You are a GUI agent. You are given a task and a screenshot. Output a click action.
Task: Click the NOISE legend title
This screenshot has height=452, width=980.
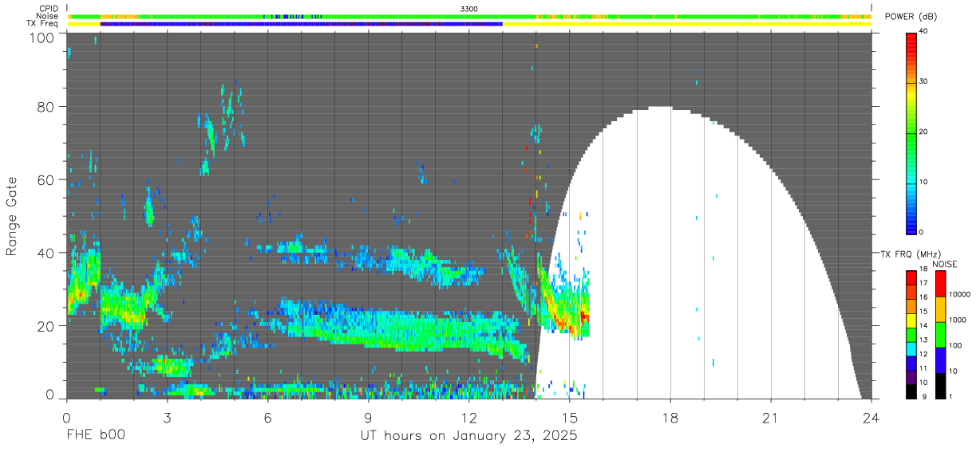(944, 264)
